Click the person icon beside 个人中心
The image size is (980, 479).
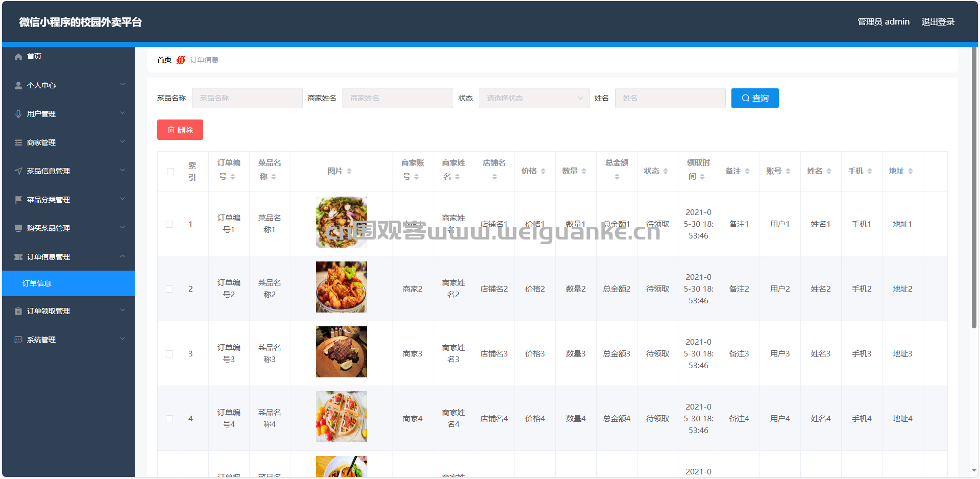[18, 85]
